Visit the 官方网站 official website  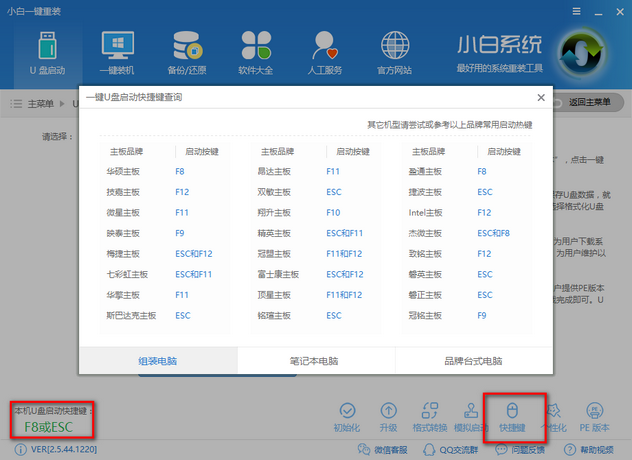point(395,52)
